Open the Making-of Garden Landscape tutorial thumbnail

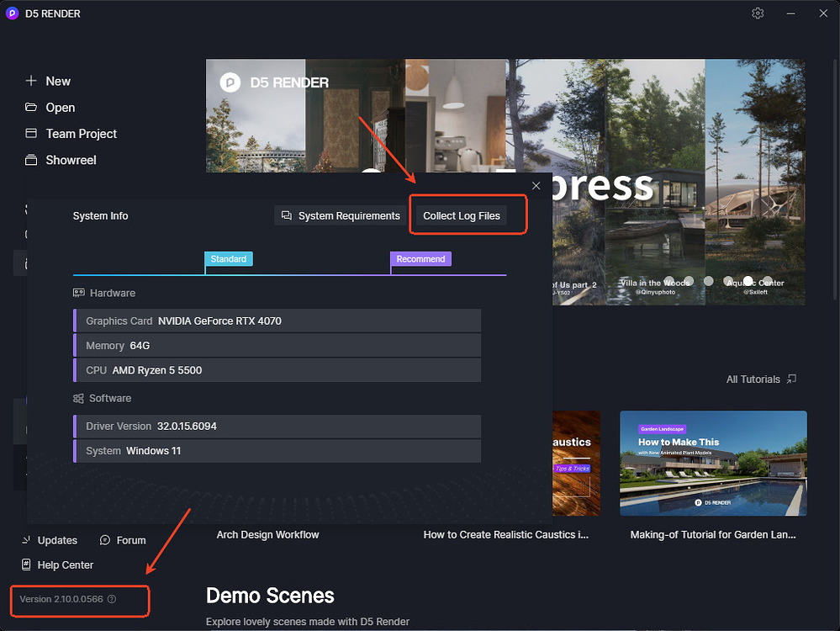pos(713,464)
